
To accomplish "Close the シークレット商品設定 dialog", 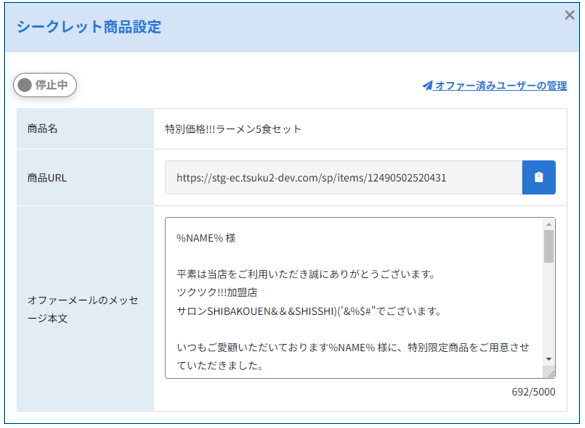I will tap(569, 15).
